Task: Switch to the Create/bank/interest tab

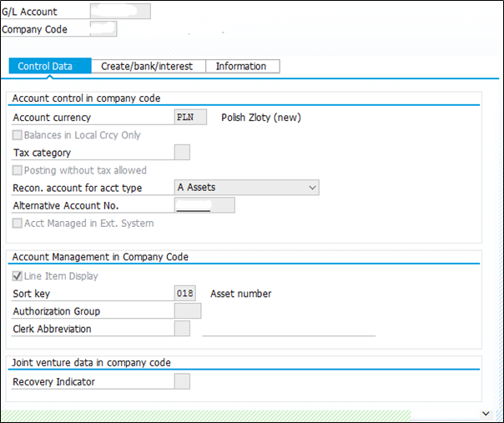Action: (x=149, y=66)
